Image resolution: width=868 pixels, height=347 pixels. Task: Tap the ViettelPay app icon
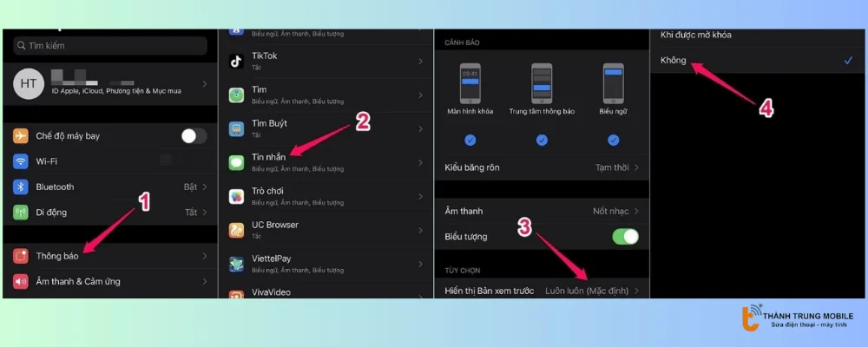point(236,264)
